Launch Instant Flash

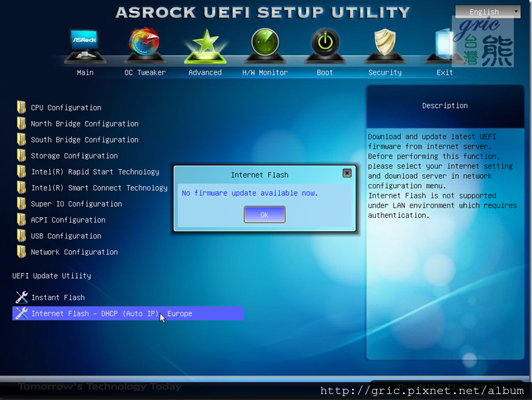pyautogui.click(x=58, y=297)
